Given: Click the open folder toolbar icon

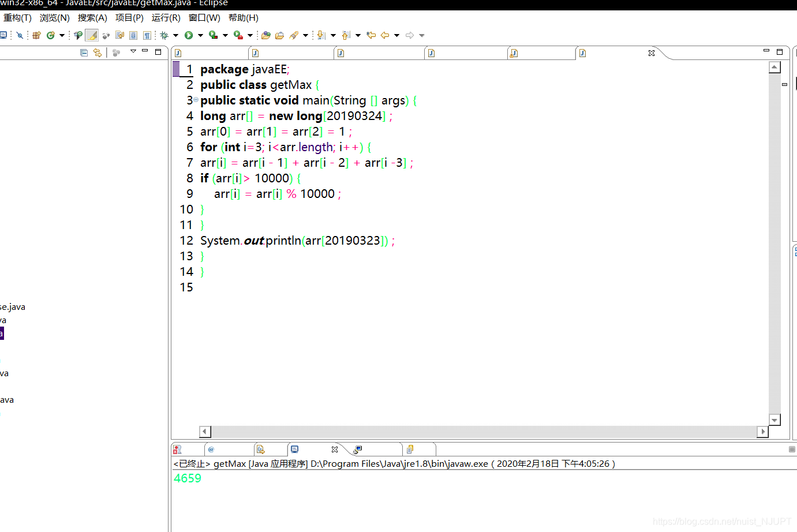Looking at the screenshot, I should pos(279,35).
